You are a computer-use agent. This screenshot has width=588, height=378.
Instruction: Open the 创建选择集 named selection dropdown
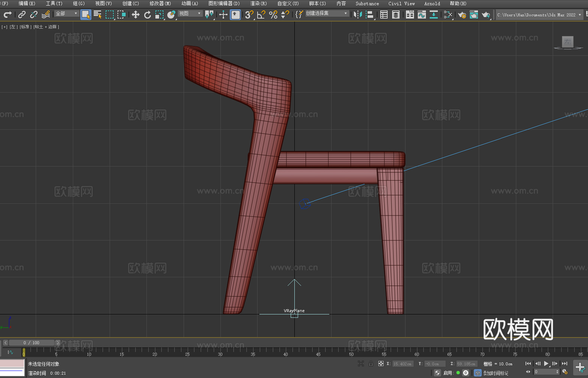click(327, 13)
